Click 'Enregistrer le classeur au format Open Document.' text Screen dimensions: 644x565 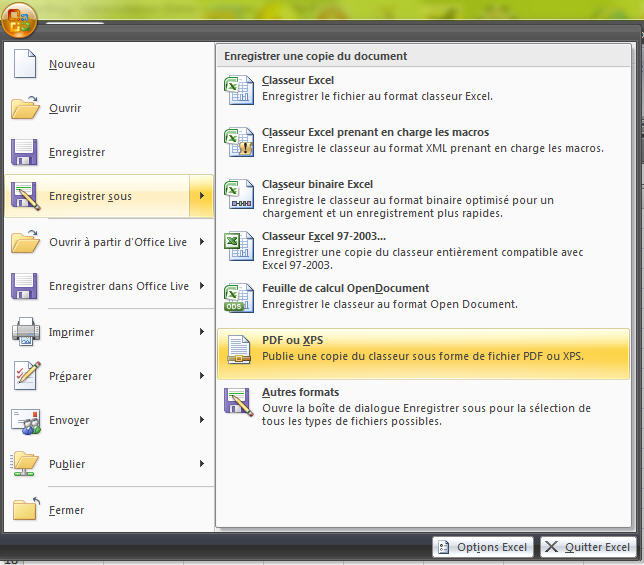[390, 304]
